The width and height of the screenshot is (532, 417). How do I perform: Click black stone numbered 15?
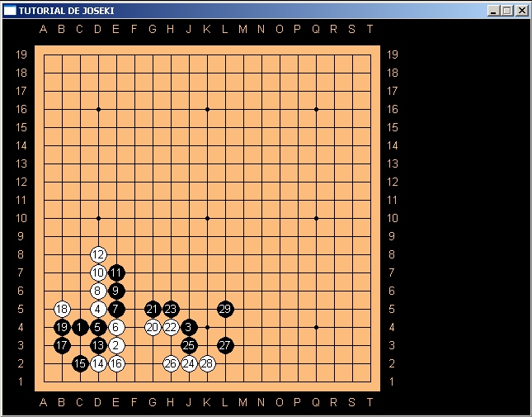pos(80,363)
